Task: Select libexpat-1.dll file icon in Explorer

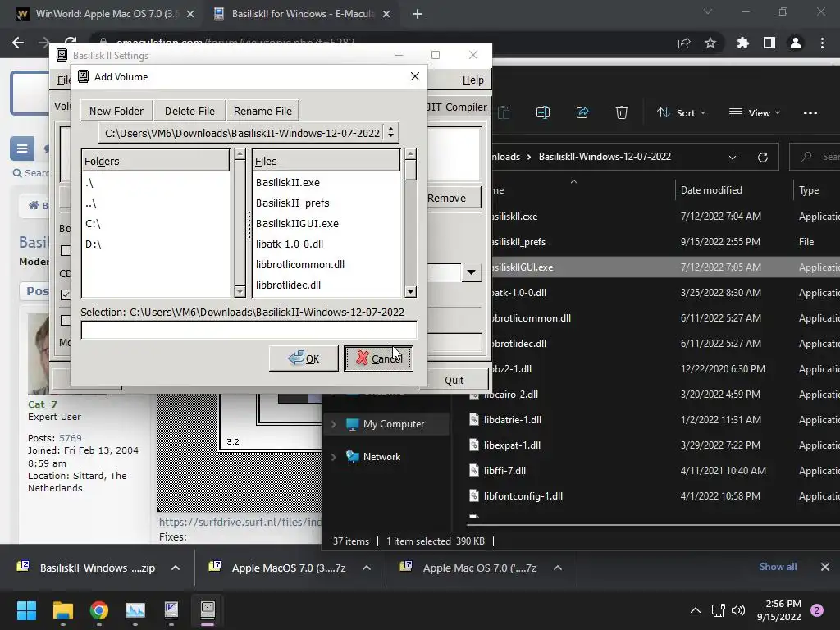Action: [474, 445]
